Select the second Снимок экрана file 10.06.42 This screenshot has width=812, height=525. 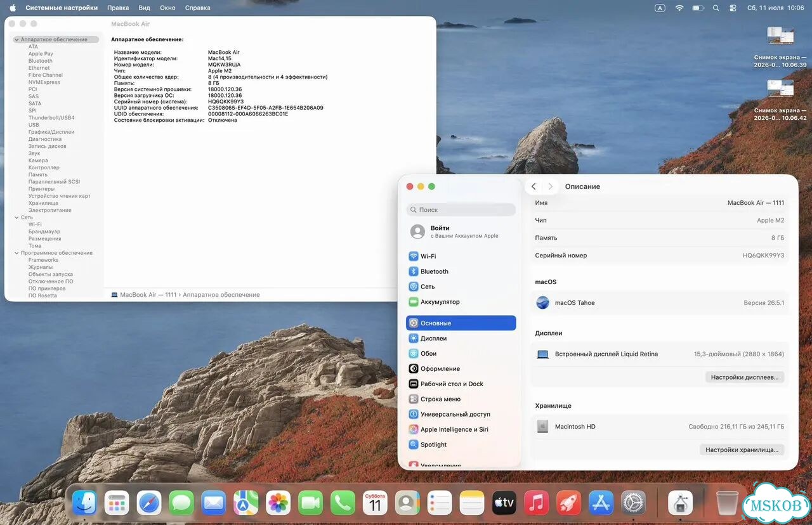pos(780,100)
